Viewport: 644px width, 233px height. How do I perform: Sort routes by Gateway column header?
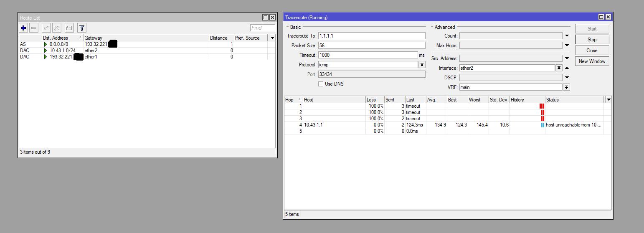(146, 38)
